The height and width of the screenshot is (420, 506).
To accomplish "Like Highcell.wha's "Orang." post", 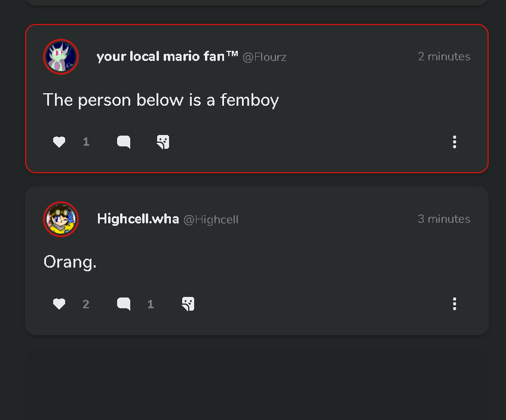I will [x=59, y=305].
